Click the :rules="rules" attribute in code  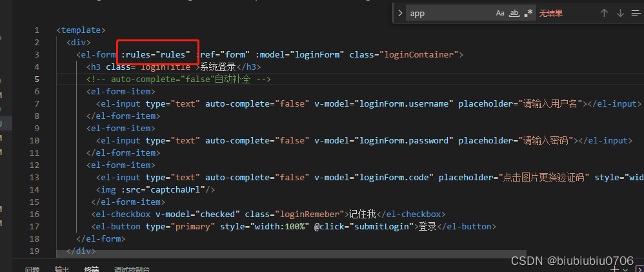point(156,54)
